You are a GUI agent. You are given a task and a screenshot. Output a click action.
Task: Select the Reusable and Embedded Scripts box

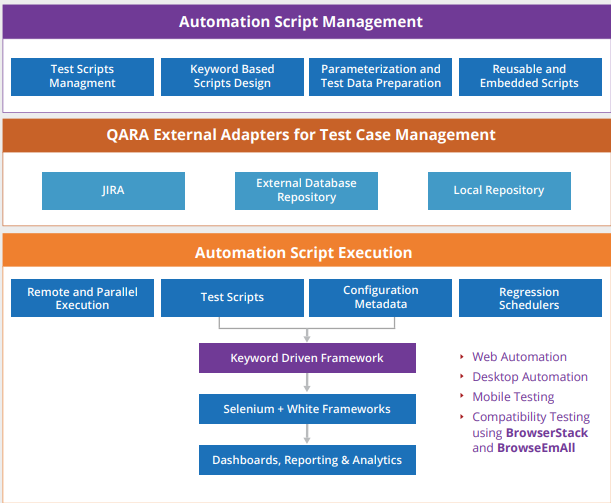[x=529, y=77]
